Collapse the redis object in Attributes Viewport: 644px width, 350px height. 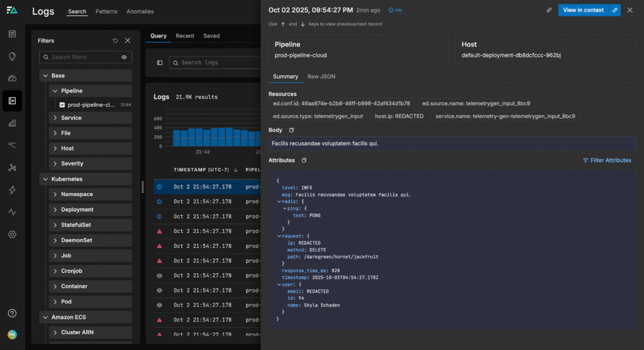(x=279, y=201)
